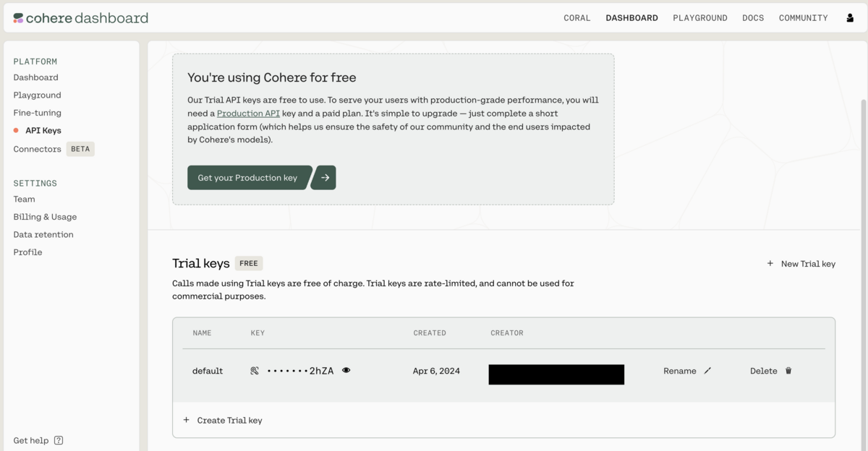Select Billing & Usage in settings sidebar

[x=45, y=217]
